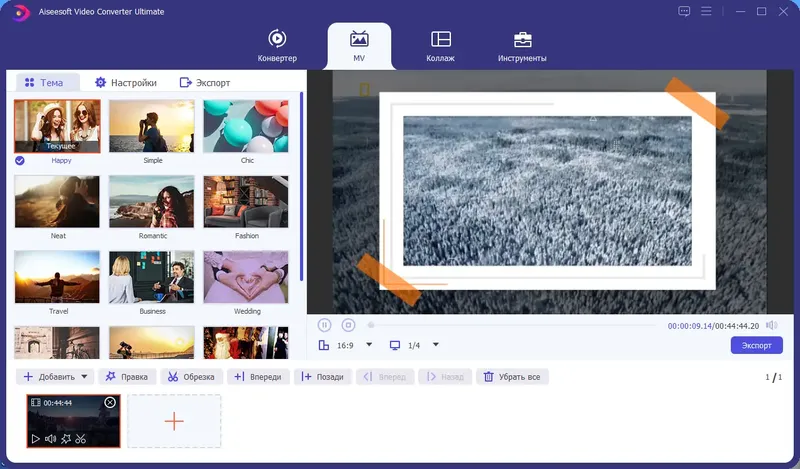This screenshot has height=469, width=800.
Task: Open clip edit wand icon
Action: tap(66, 438)
